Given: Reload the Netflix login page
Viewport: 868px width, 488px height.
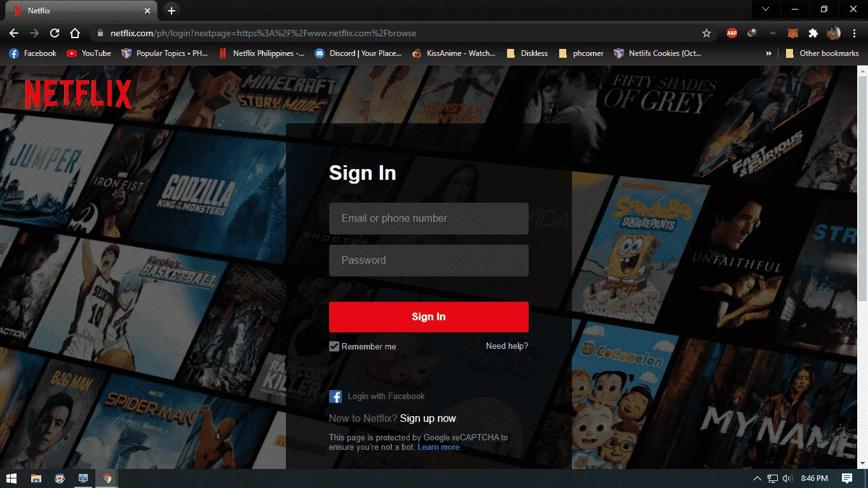Looking at the screenshot, I should 55,33.
